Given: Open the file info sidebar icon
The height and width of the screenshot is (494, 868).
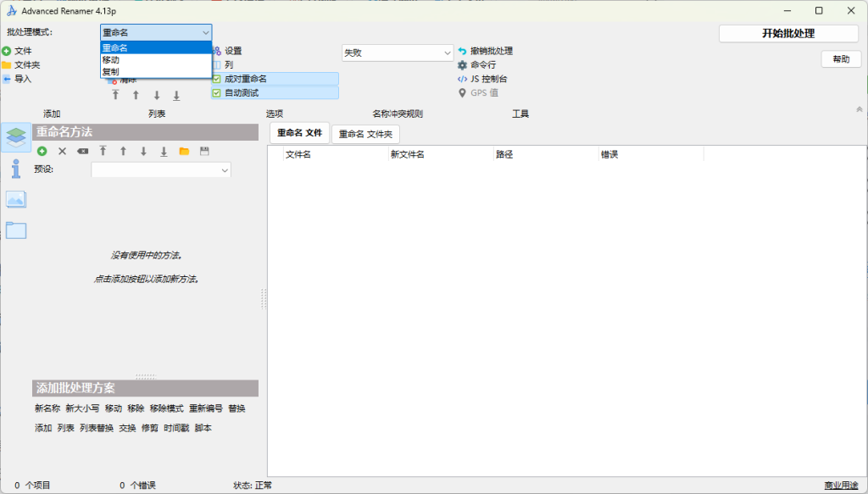Looking at the screenshot, I should 16,169.
